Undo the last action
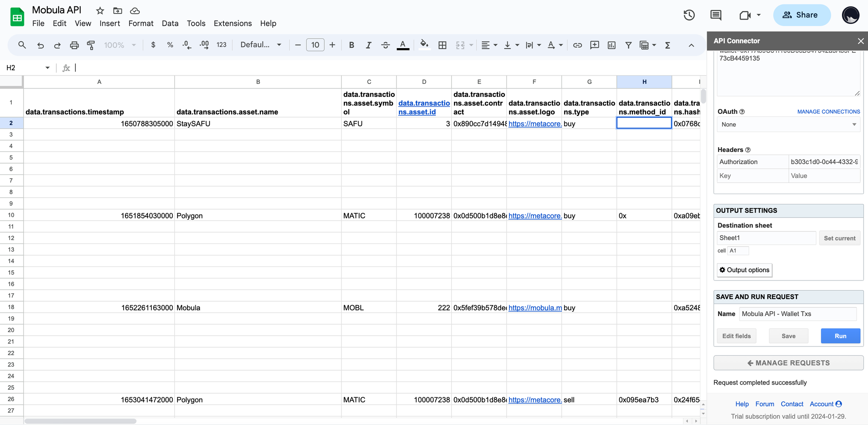The height and width of the screenshot is (425, 868). pos(40,45)
